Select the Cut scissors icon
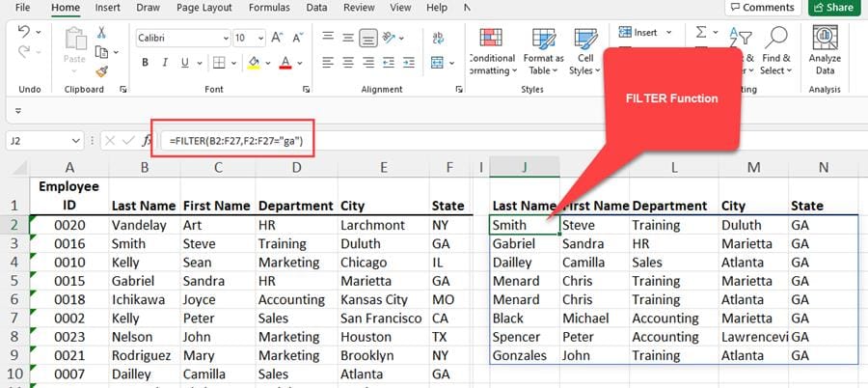Screen dimensions: 868x388 (x=102, y=33)
